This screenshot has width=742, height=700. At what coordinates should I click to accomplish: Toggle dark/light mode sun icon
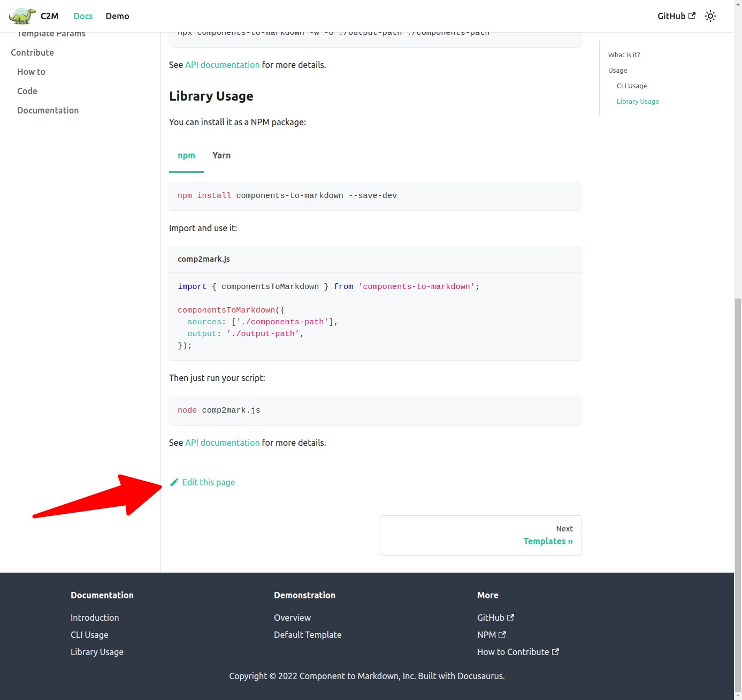[x=710, y=16]
